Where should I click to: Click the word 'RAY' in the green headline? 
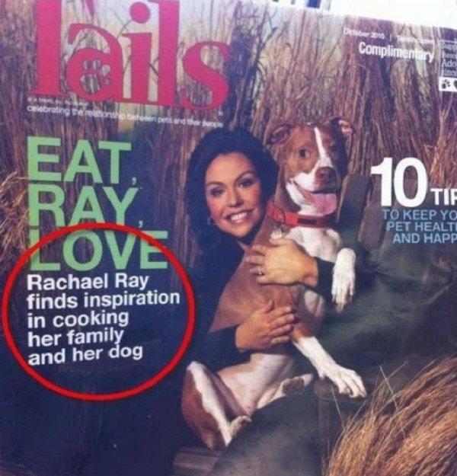click(81, 208)
